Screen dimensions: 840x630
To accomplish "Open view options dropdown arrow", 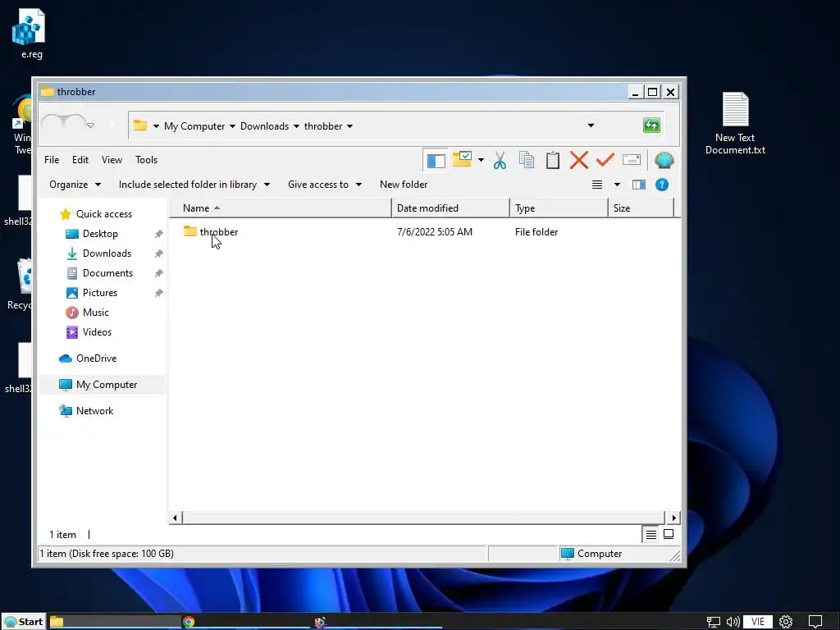I will pyautogui.click(x=617, y=185).
